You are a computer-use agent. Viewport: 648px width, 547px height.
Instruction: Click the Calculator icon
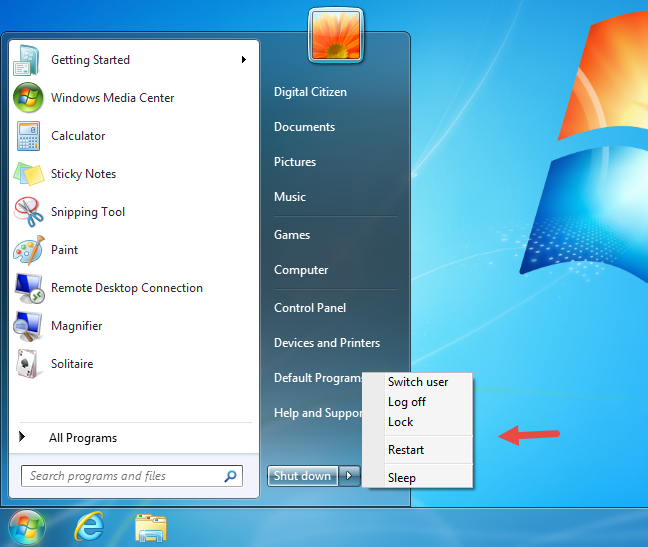click(x=29, y=136)
